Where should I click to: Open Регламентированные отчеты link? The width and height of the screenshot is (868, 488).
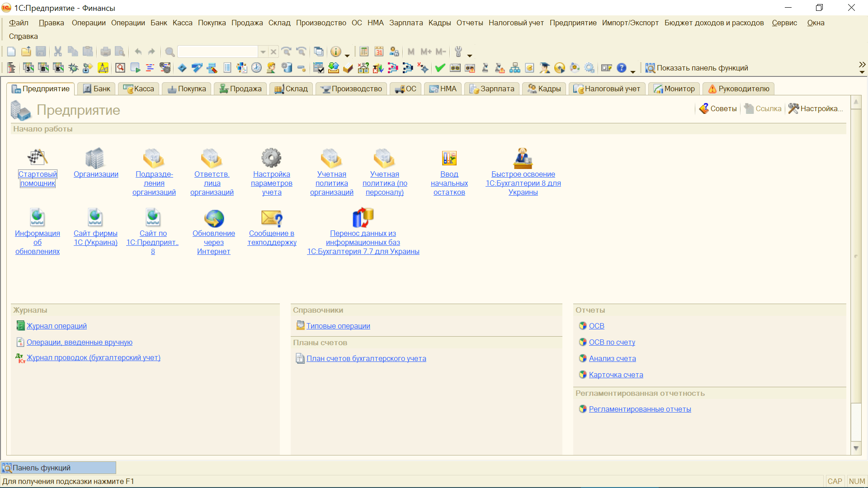coord(640,409)
